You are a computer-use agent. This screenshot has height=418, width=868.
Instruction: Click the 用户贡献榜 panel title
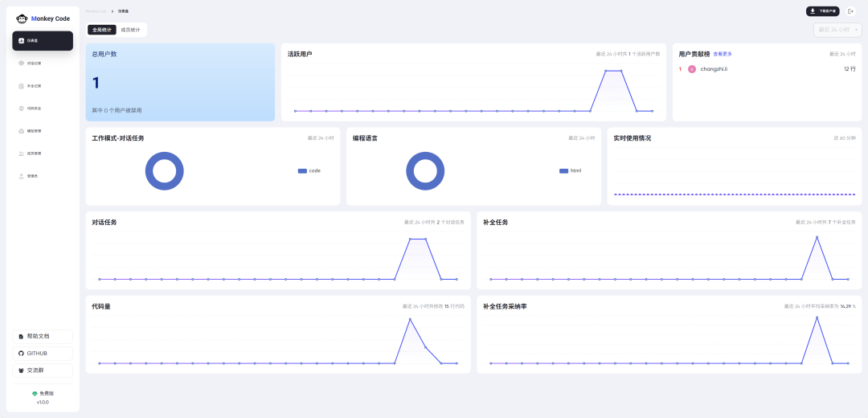(694, 54)
